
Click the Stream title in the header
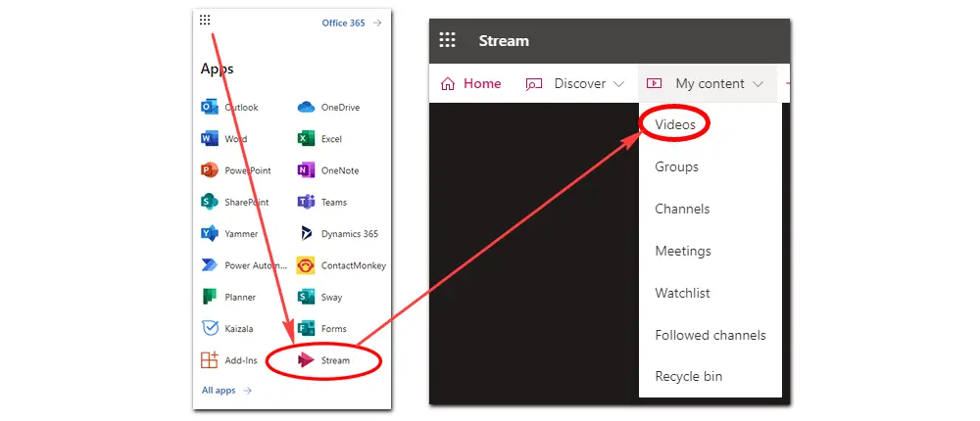click(x=504, y=41)
